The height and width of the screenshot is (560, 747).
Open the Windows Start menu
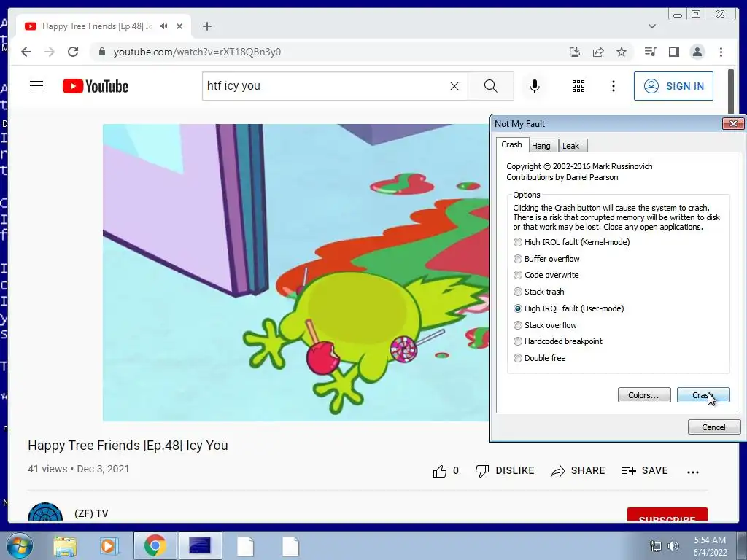20,545
